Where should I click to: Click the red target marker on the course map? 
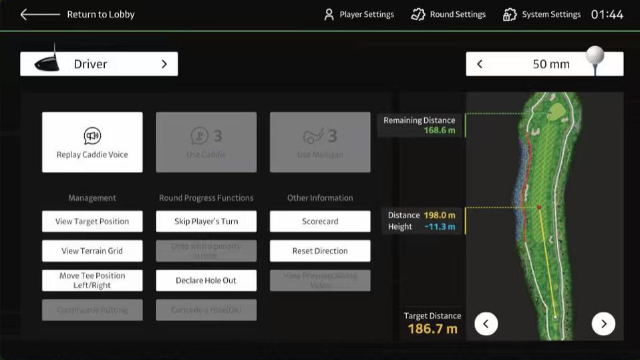[x=539, y=207]
